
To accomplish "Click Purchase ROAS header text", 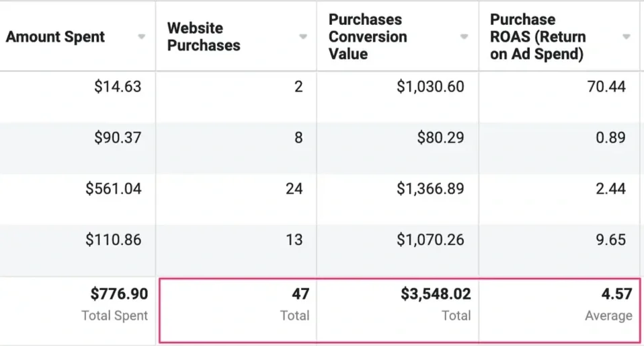I will point(538,36).
